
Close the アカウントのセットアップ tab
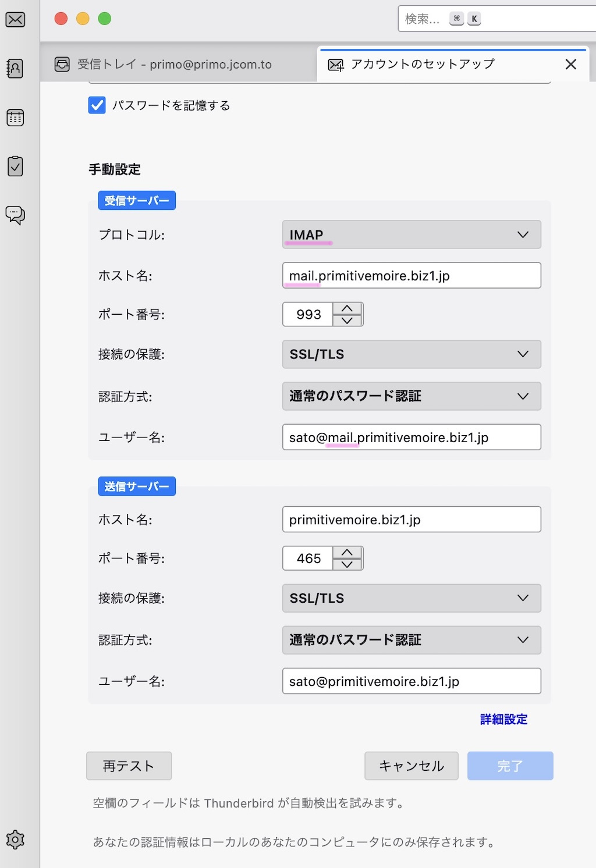(570, 65)
